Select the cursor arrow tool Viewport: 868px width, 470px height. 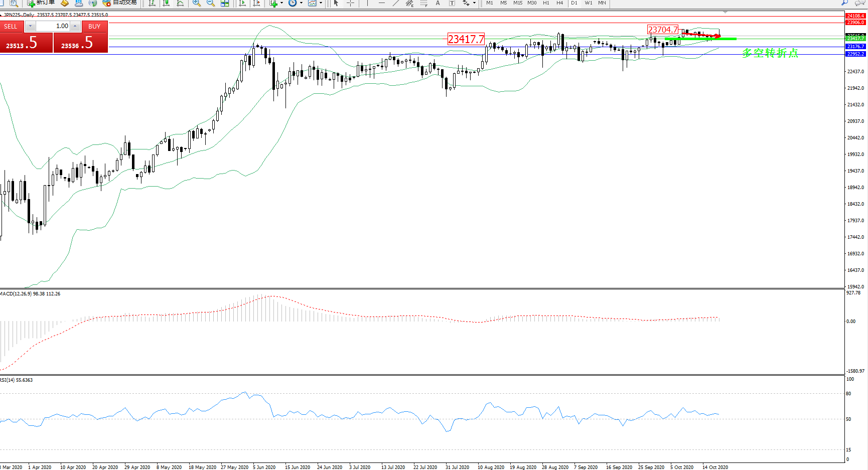pyautogui.click(x=336, y=3)
